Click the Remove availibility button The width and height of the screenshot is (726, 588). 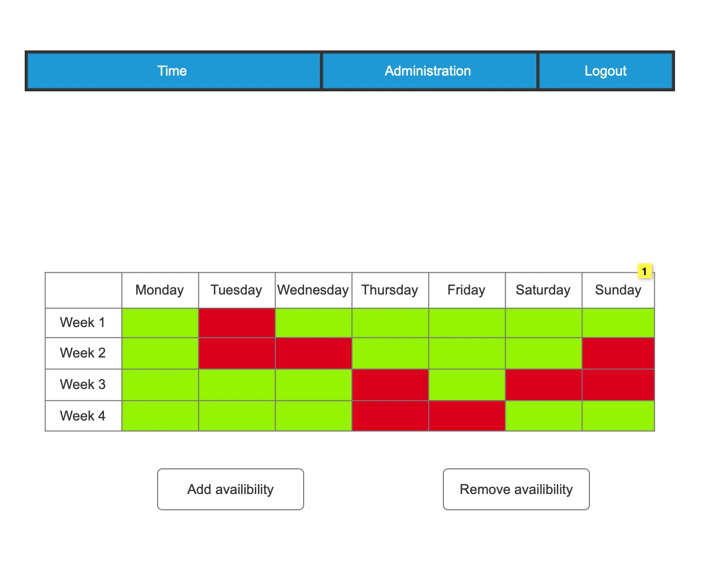[x=516, y=489]
